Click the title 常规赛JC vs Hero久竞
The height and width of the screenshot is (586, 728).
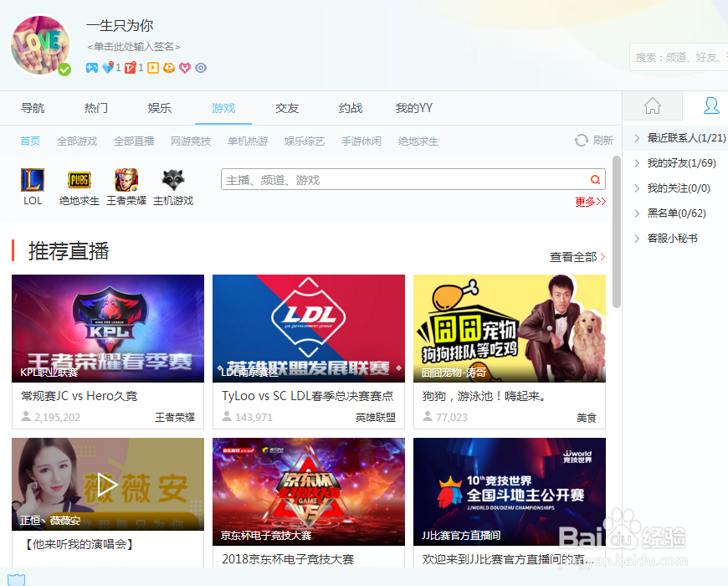(79, 396)
